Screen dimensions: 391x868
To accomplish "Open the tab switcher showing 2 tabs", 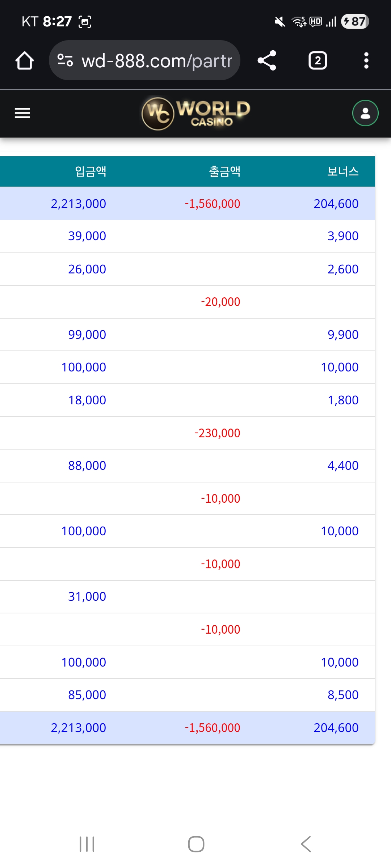I will click(x=318, y=60).
